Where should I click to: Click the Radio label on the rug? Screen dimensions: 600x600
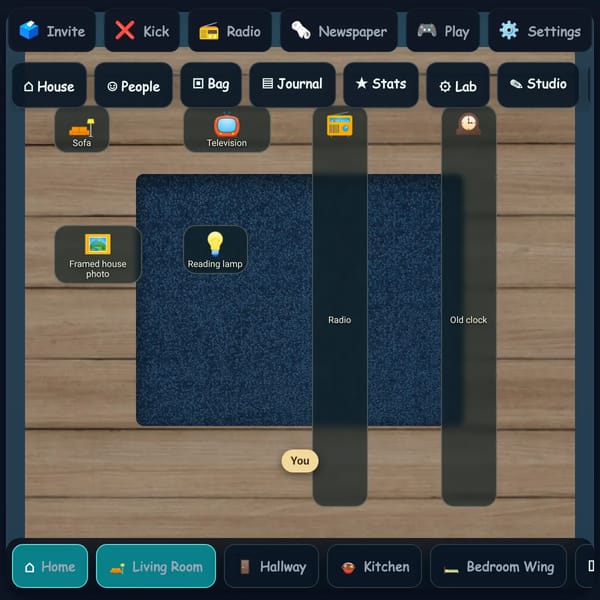coord(340,320)
